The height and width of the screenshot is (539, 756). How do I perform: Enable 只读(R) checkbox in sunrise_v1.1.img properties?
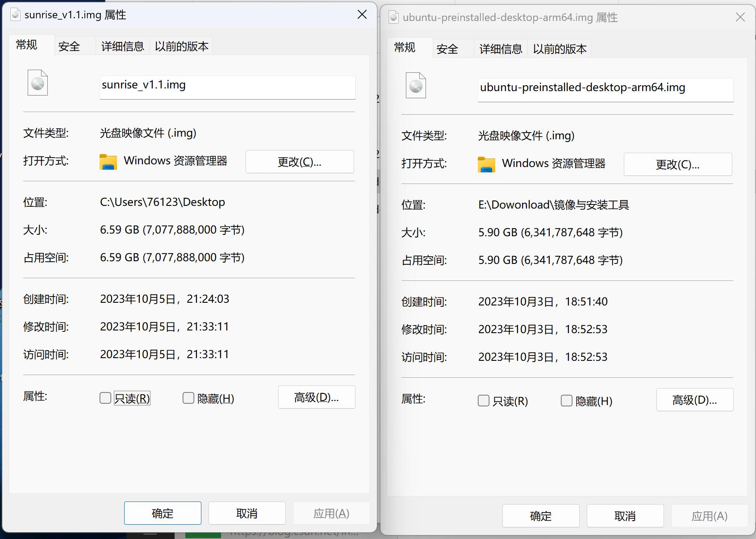pyautogui.click(x=105, y=398)
